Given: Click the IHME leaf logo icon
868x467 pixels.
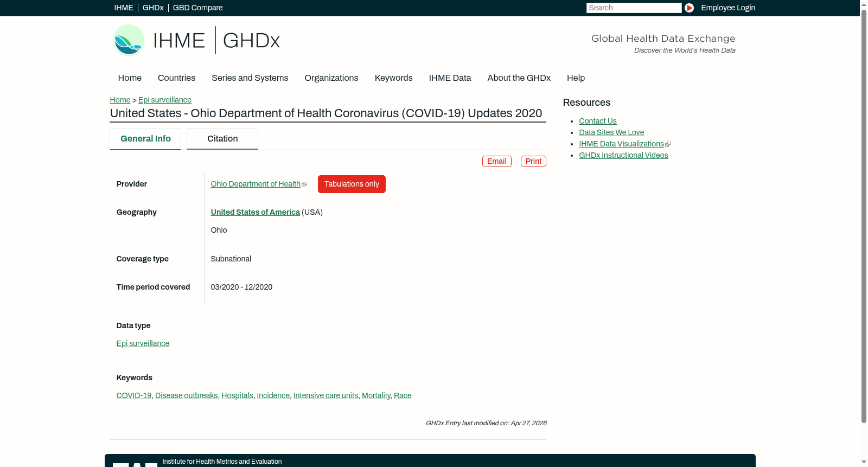Looking at the screenshot, I should (x=129, y=40).
